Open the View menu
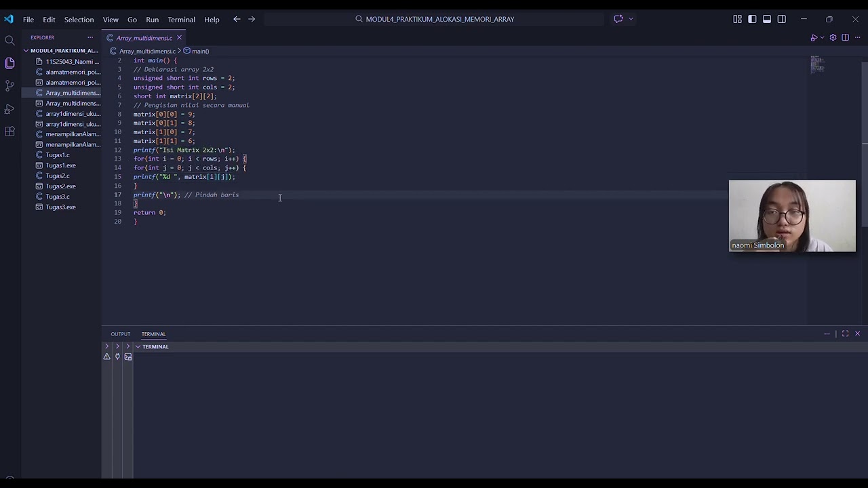 111,19
